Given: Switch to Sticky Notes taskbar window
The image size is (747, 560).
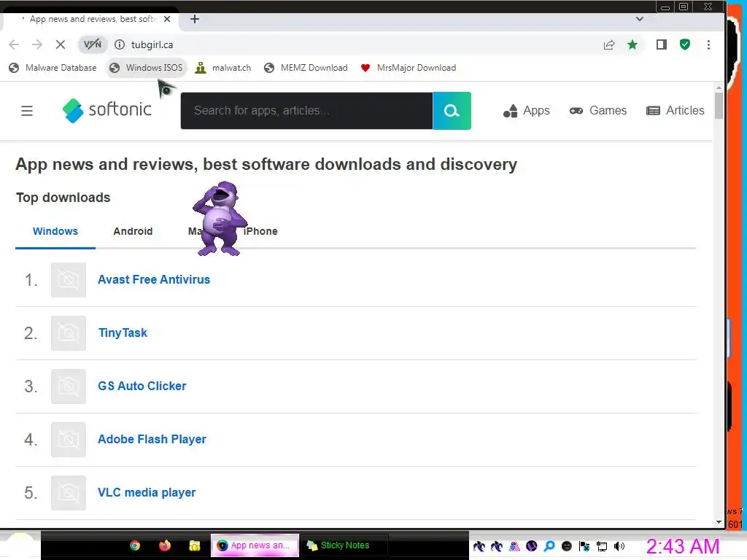Looking at the screenshot, I should pyautogui.click(x=344, y=545).
